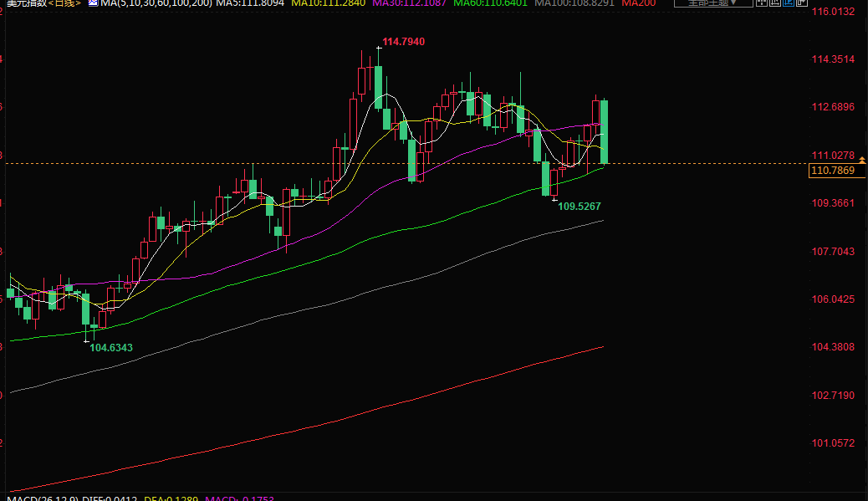Click the green MA60 legend label
Screen dimensions: 868x501
tap(490, 3)
